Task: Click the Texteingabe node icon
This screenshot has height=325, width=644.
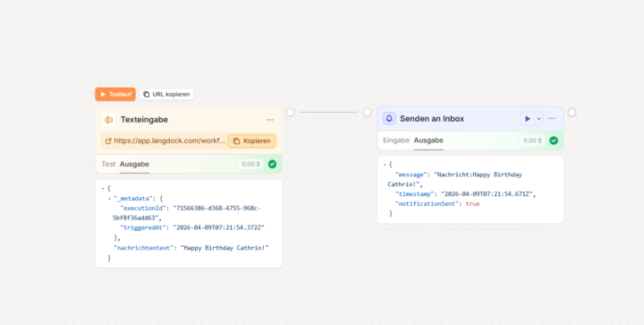Action: 109,120
